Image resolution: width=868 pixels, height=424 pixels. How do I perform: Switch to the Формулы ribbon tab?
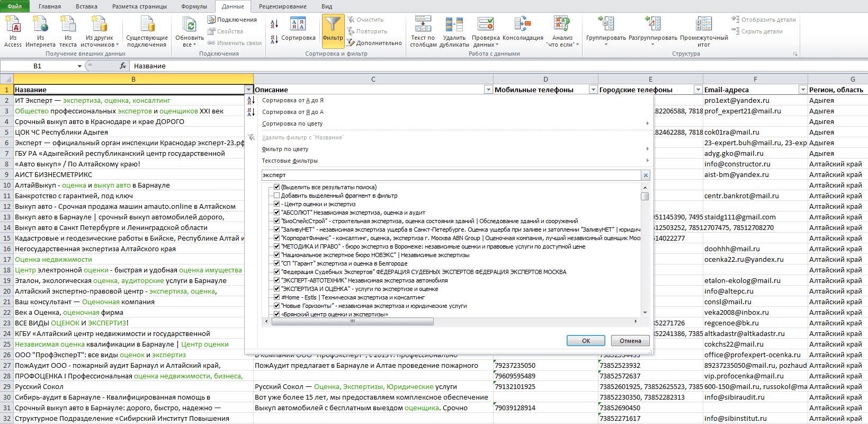coord(194,6)
